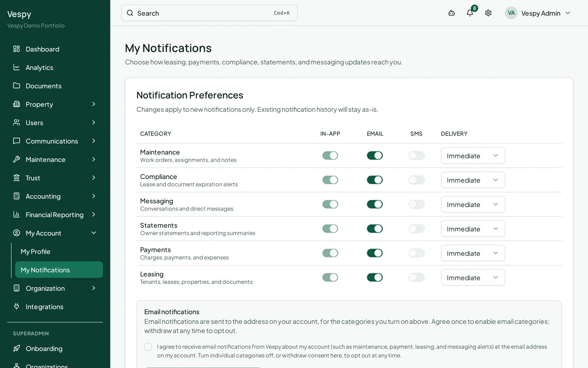Click the Organization building icon
This screenshot has width=588, height=368.
point(17,288)
